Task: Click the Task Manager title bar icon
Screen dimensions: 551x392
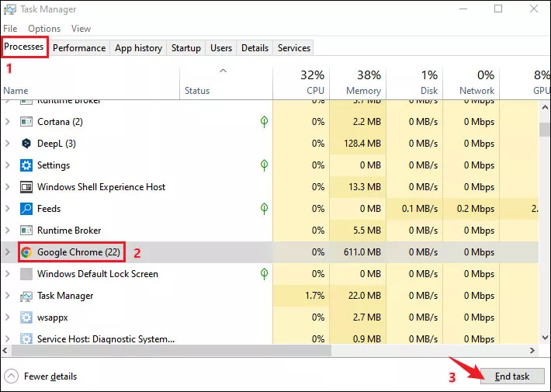Action: [x=9, y=9]
